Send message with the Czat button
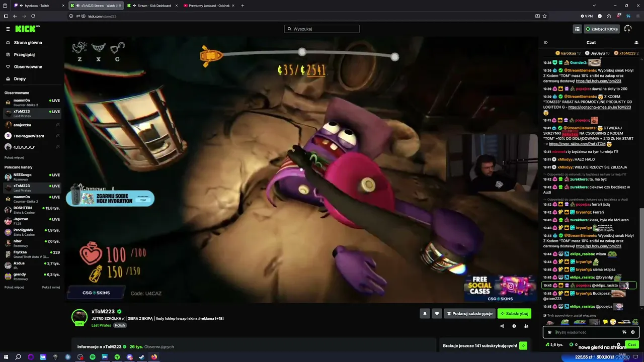The image size is (644, 362). (x=632, y=344)
